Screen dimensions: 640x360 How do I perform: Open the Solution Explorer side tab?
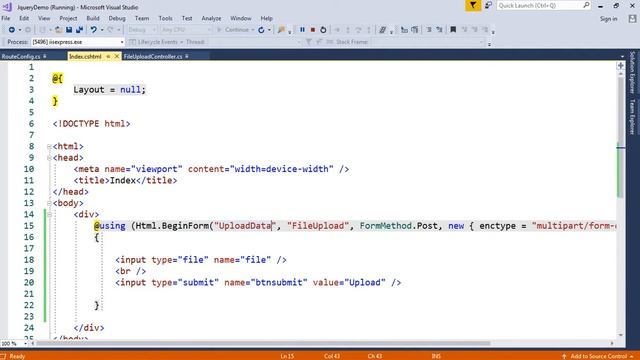click(x=632, y=72)
